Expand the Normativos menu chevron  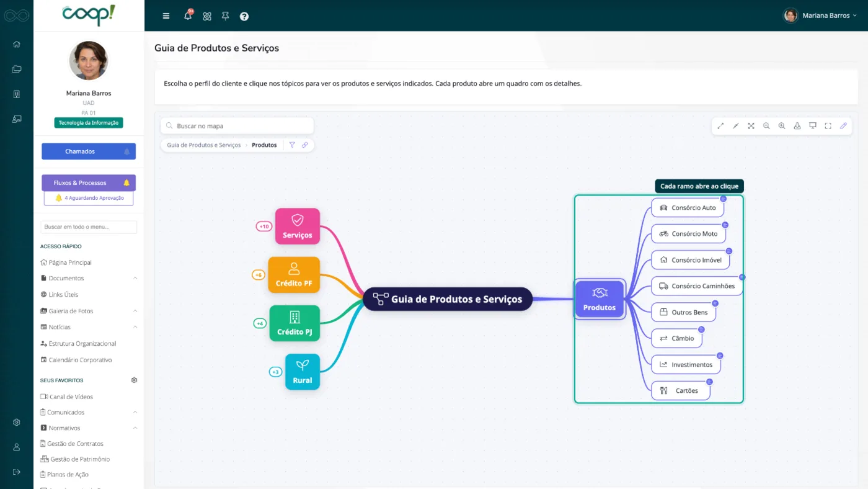(135, 428)
